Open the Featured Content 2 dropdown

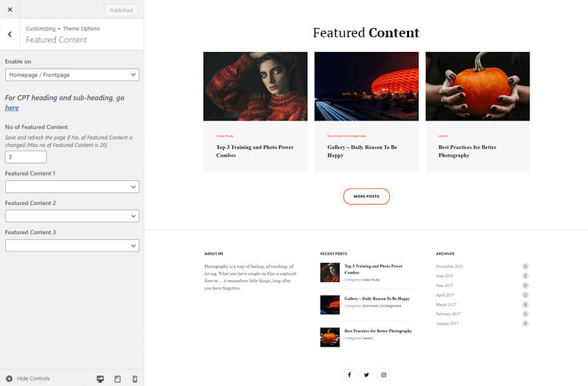click(x=72, y=216)
